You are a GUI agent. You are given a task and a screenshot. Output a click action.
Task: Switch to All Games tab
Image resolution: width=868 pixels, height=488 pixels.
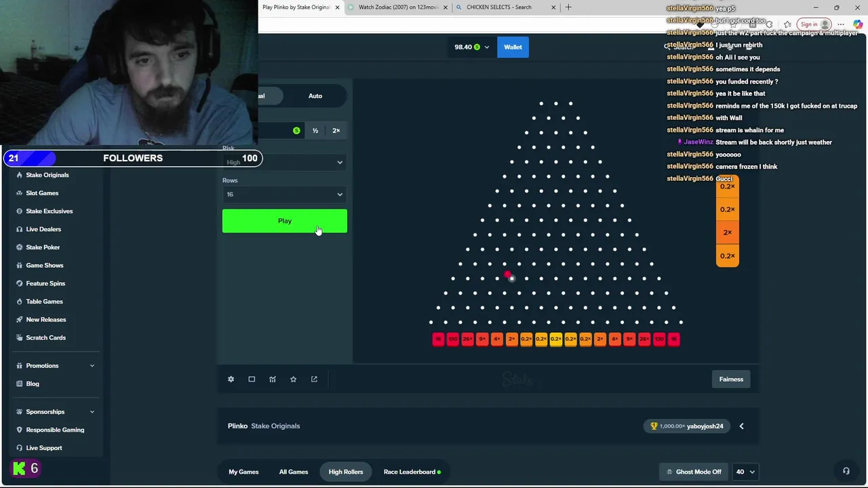tap(294, 472)
